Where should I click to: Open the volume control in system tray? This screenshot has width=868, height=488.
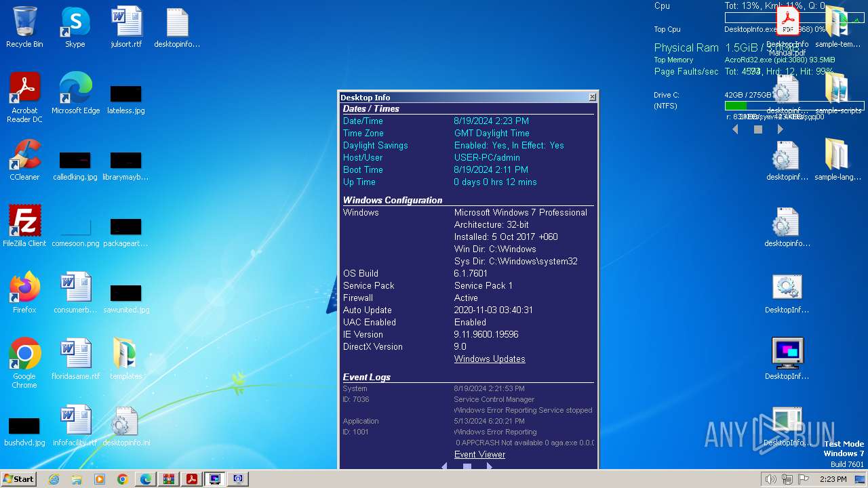pos(771,479)
